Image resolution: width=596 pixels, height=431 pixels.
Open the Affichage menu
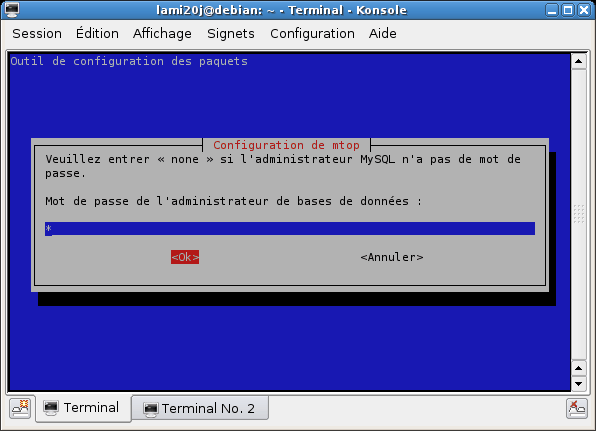pos(162,33)
